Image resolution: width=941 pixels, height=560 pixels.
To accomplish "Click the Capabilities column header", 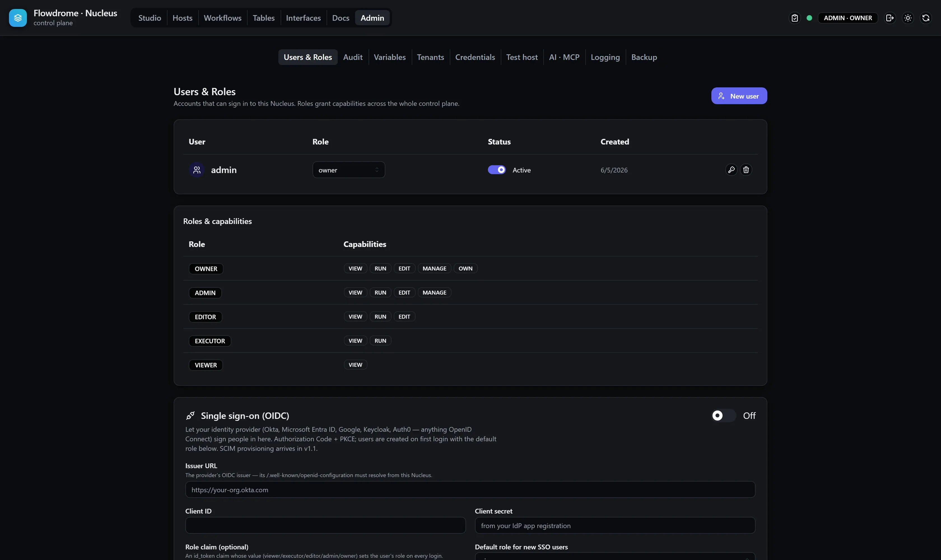I will click(365, 244).
